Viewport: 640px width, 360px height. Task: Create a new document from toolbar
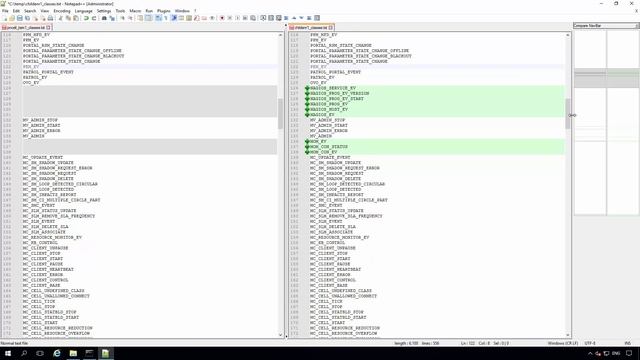pos(4,18)
